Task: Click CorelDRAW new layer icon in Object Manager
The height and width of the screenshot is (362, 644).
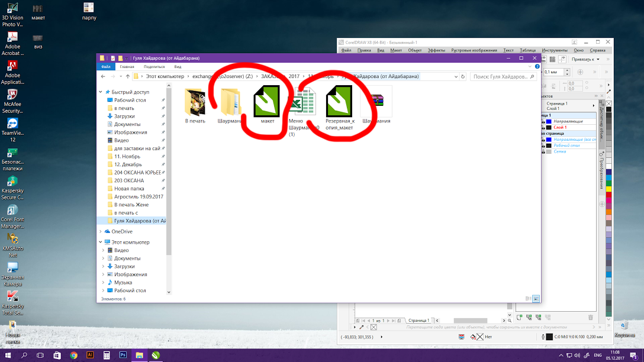Action: pyautogui.click(x=520, y=317)
